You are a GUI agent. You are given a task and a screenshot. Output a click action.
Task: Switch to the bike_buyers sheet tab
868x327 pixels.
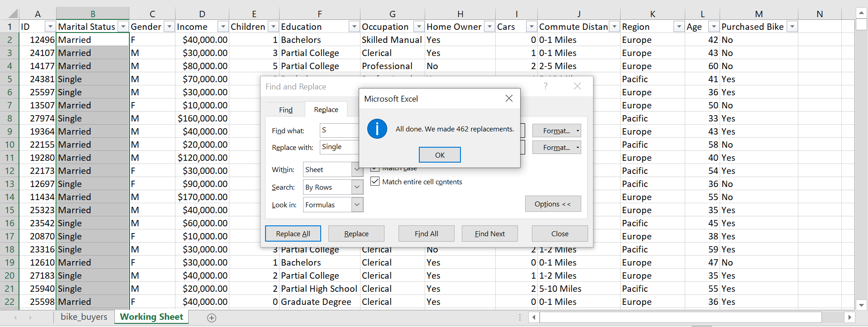point(84,317)
